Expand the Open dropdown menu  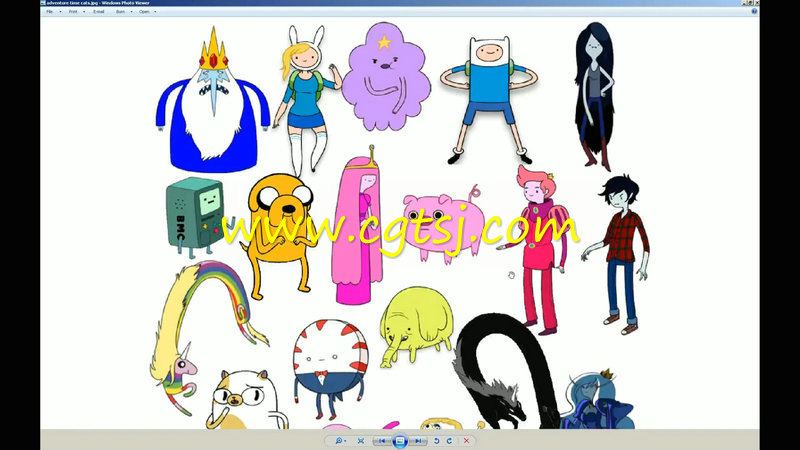click(x=147, y=11)
